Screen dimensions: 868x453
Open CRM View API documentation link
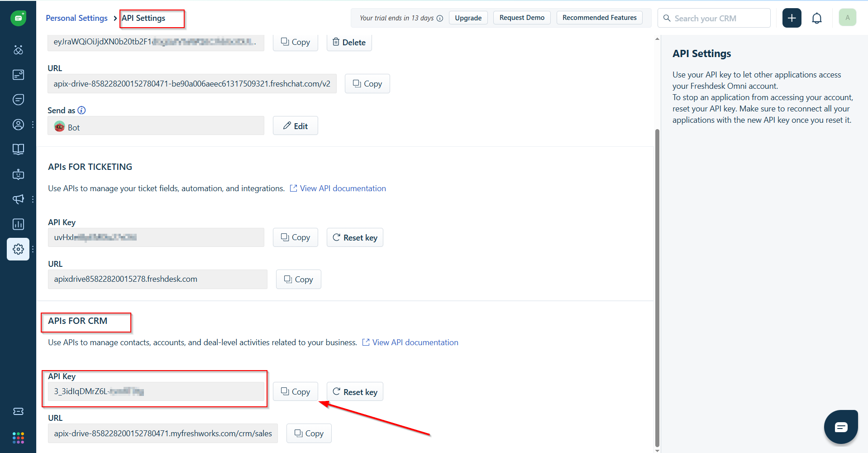pos(410,342)
